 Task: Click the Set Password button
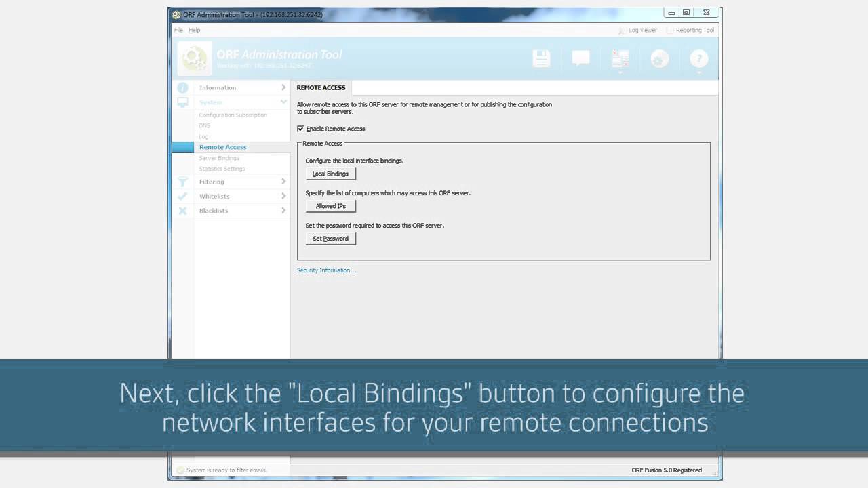pos(330,239)
